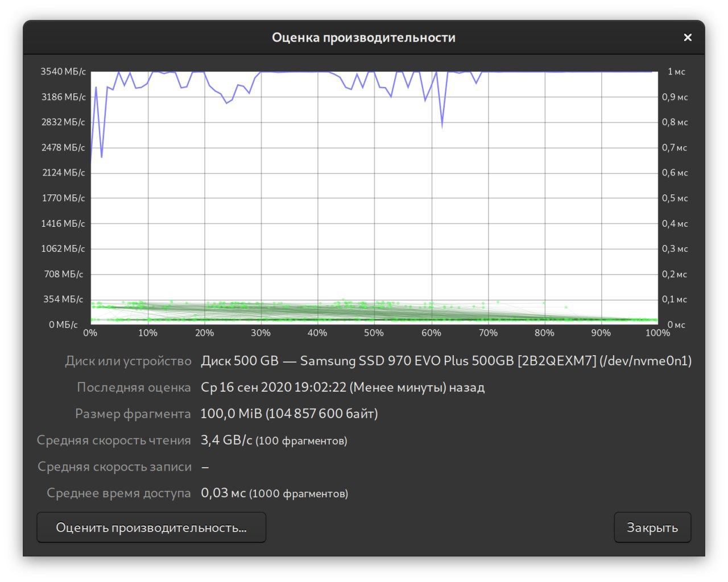Image resolution: width=728 pixels, height=582 pixels.
Task: Click the 0,3 мс latency axis label
Action: (675, 249)
